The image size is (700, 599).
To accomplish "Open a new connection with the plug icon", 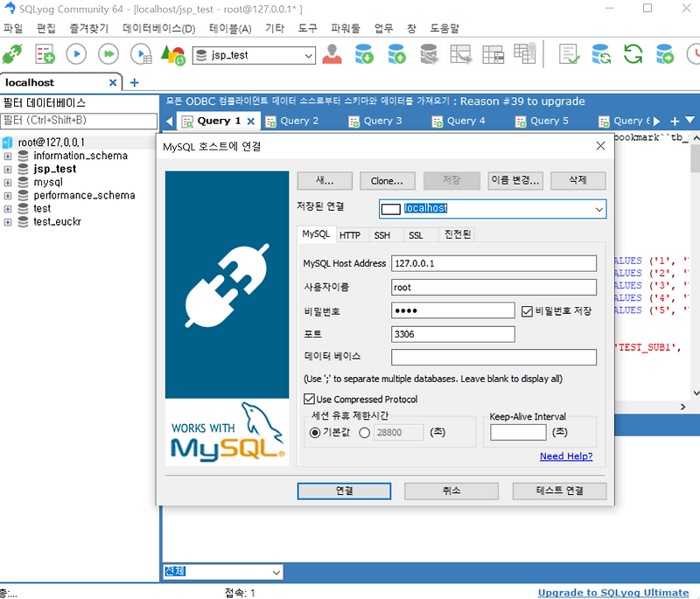I will [12, 54].
